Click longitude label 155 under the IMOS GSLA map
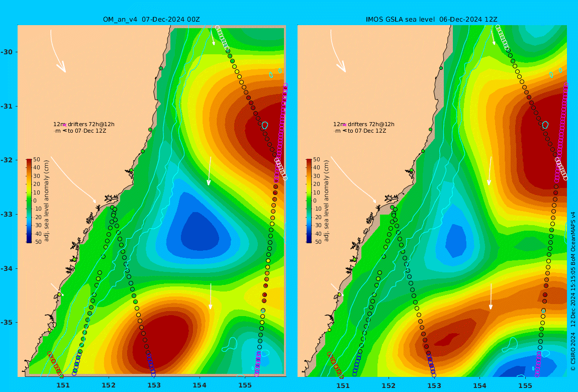The width and height of the screenshot is (578, 392). tap(525, 386)
